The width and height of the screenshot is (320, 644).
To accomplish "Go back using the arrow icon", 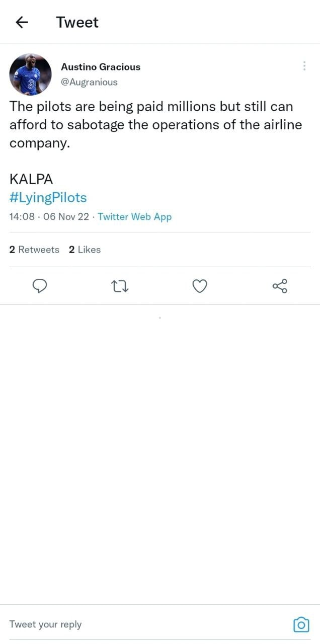I will [22, 23].
